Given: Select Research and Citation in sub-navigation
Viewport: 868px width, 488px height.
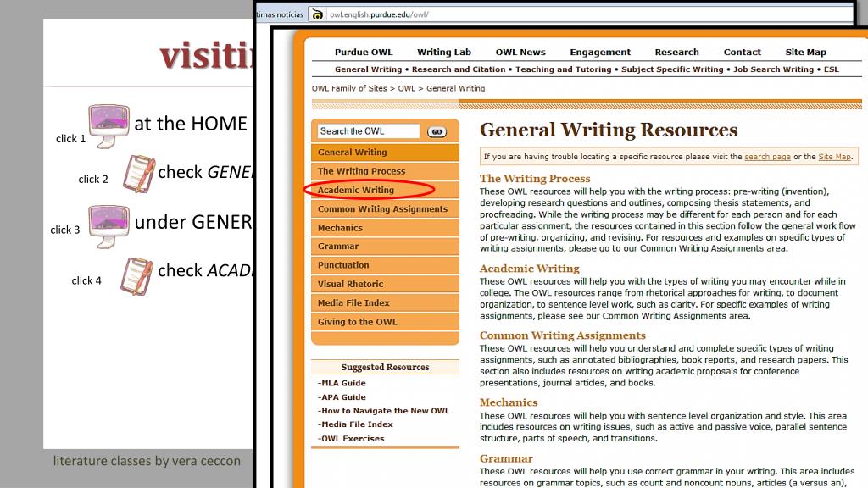Looking at the screenshot, I should coord(459,69).
